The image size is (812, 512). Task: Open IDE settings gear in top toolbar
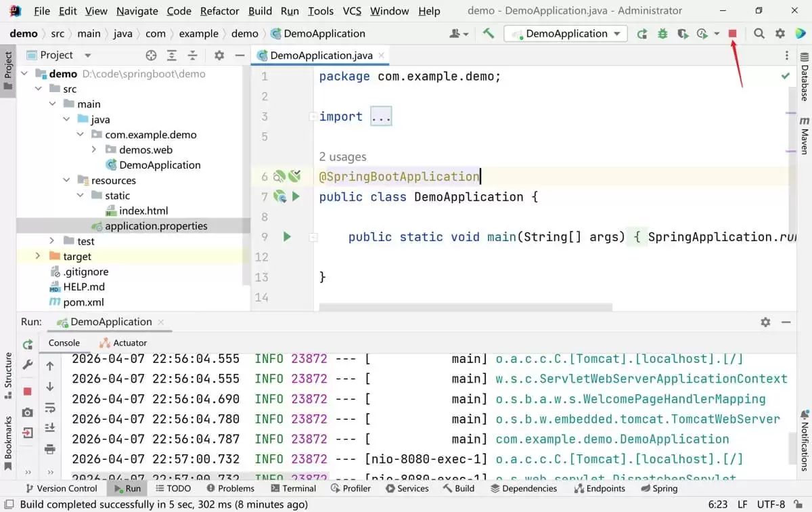coord(780,33)
